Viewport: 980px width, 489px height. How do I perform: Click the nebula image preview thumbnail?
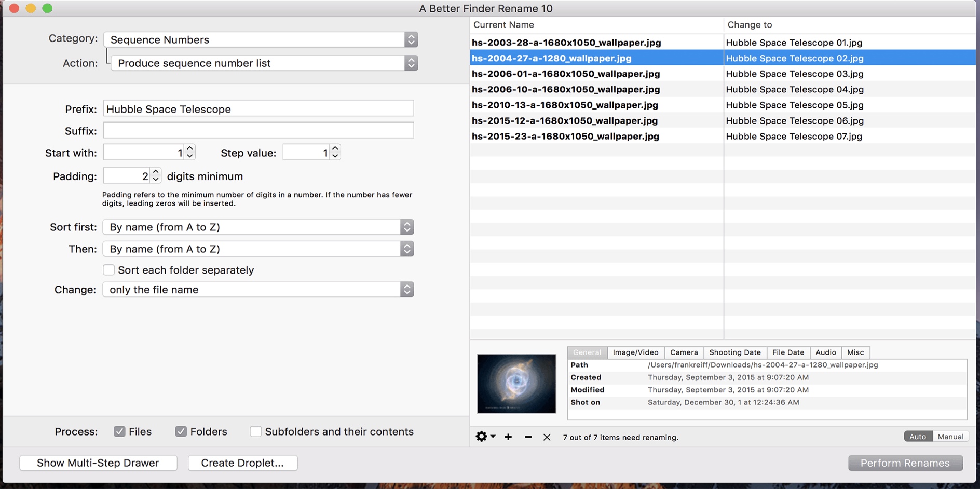click(516, 384)
